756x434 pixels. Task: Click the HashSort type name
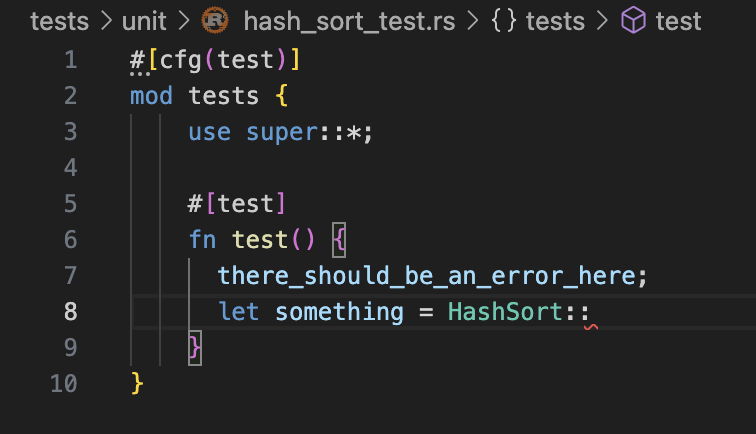click(505, 312)
